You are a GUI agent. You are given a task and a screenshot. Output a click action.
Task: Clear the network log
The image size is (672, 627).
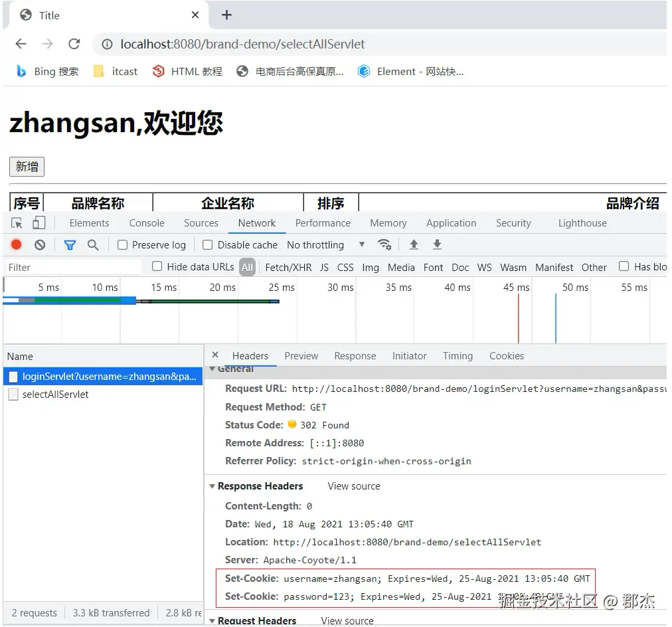tap(40, 244)
